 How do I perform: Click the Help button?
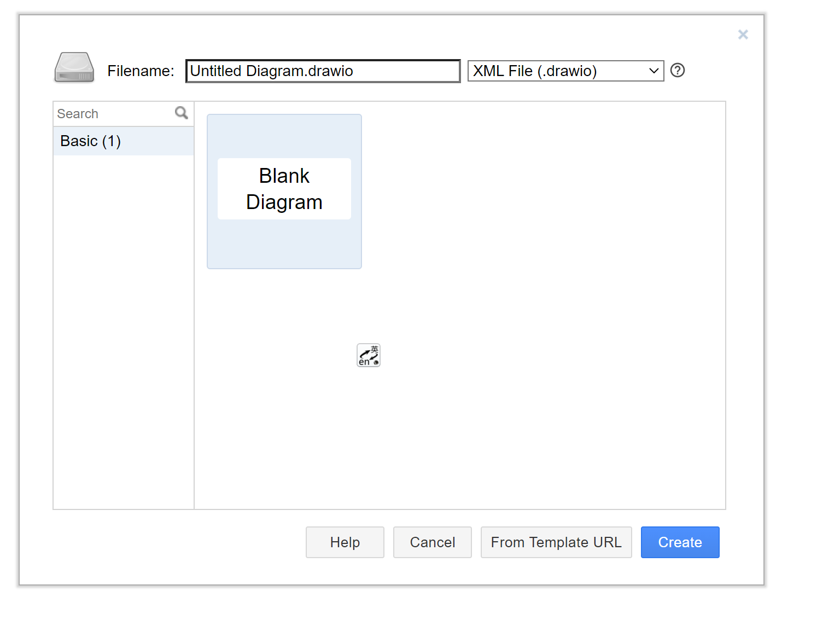pos(345,542)
